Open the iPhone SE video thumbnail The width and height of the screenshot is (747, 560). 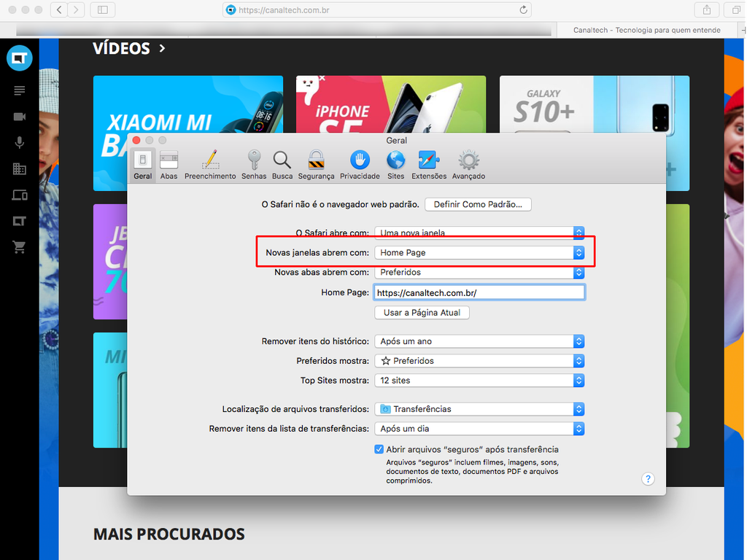pyautogui.click(x=391, y=104)
